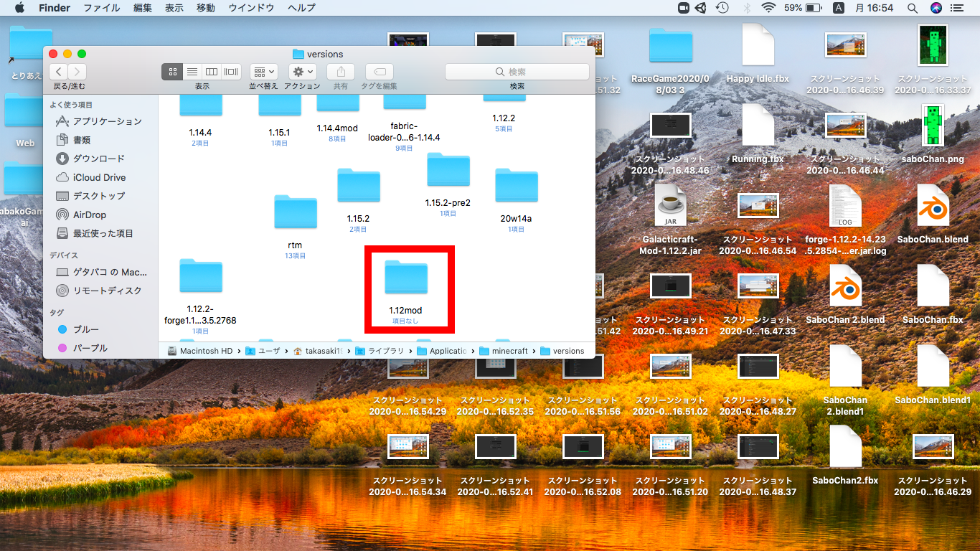The height and width of the screenshot is (551, 980).
Task: Select the fabric-loader folder label
Action: [x=404, y=132]
